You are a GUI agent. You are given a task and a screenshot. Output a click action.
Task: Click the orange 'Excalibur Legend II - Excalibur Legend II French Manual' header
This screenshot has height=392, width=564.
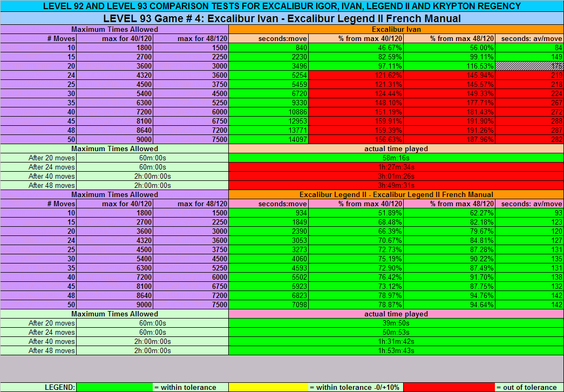click(396, 194)
